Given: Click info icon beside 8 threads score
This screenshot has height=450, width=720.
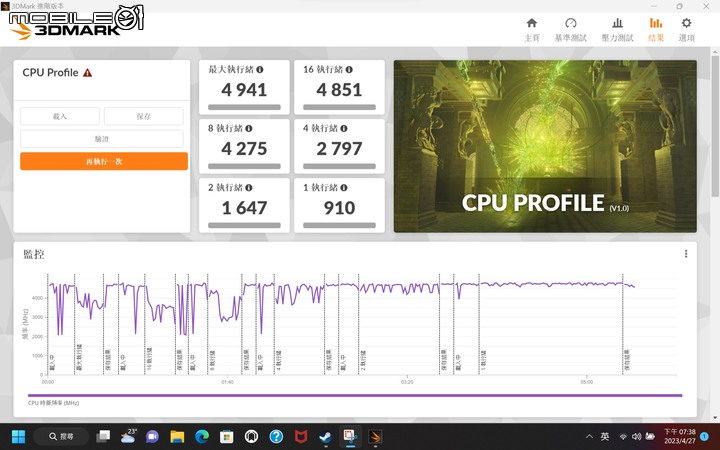Looking at the screenshot, I should pyautogui.click(x=248, y=128).
